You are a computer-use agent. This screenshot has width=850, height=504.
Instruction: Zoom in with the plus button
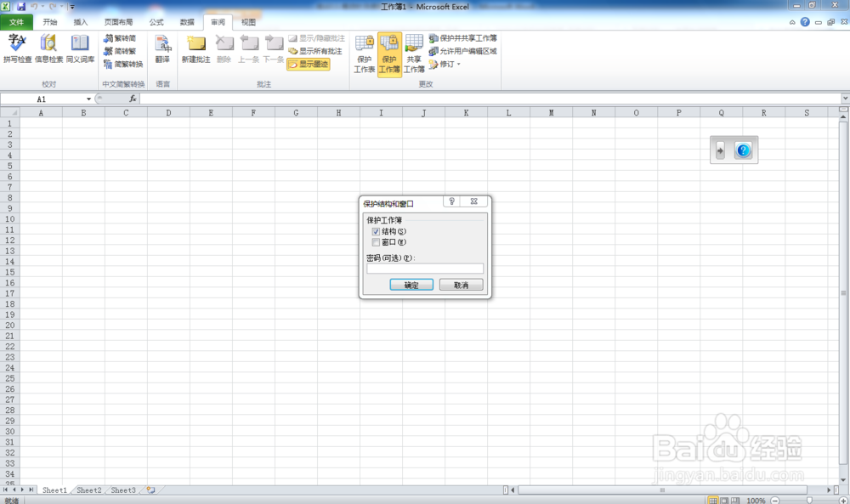coord(843,501)
